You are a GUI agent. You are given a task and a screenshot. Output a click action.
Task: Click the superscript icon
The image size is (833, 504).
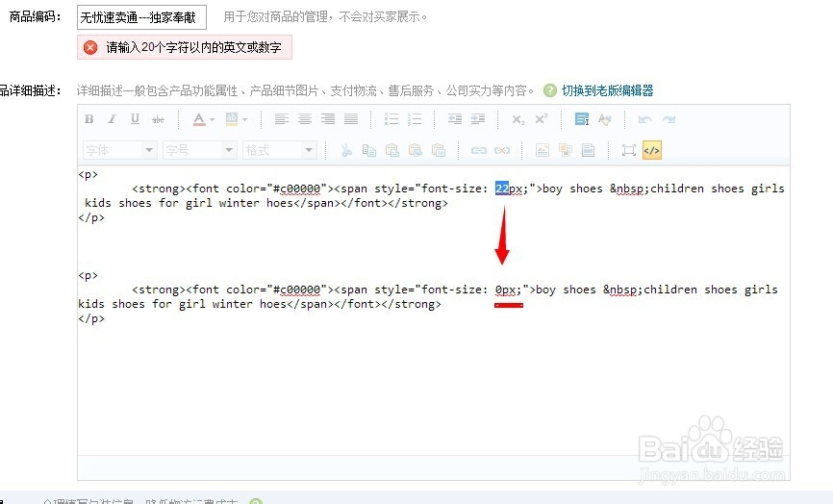click(541, 119)
